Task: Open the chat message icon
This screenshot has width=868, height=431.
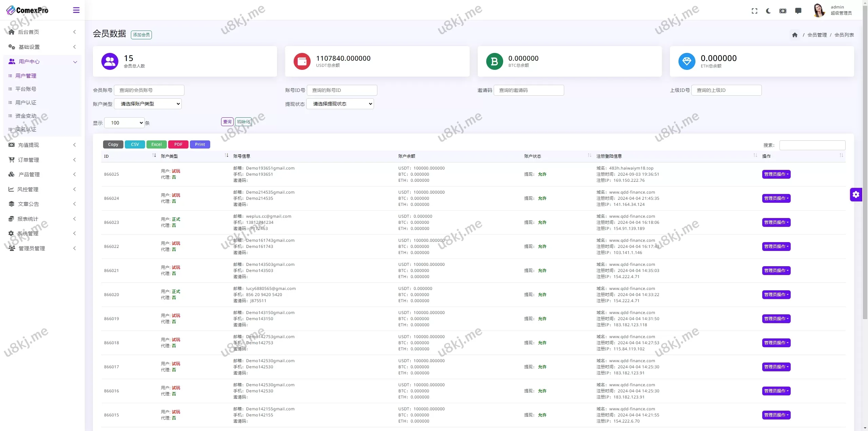Action: tap(798, 11)
